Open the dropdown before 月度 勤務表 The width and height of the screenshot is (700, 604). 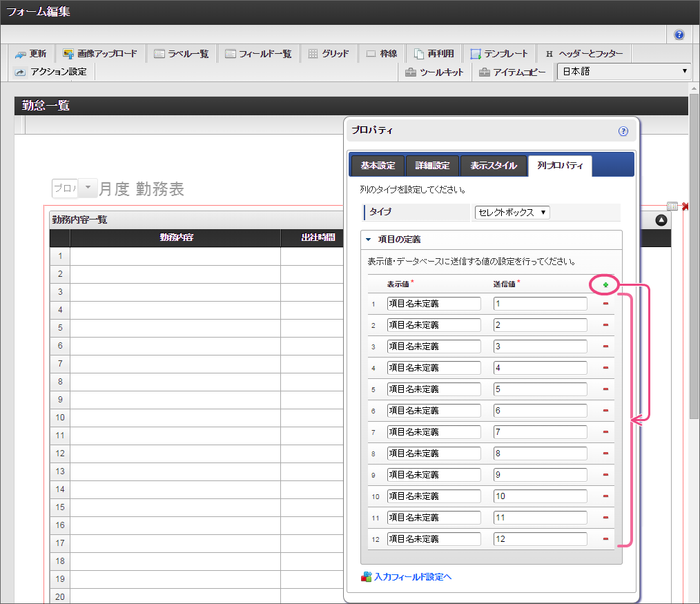pos(88,188)
